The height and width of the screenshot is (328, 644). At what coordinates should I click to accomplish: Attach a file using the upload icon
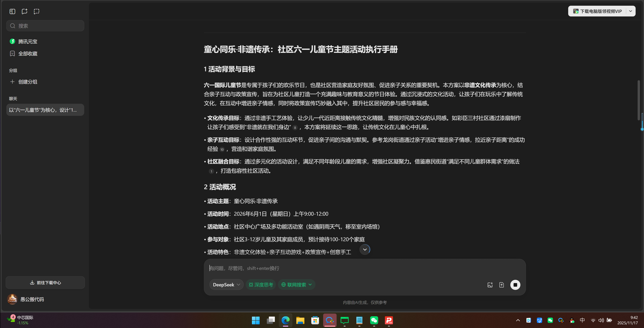coord(502,285)
